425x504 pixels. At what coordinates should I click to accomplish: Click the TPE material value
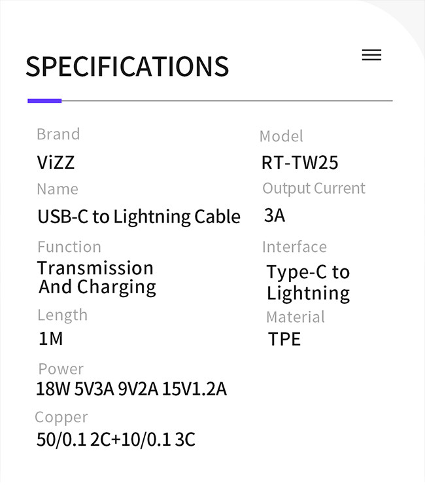[284, 339]
